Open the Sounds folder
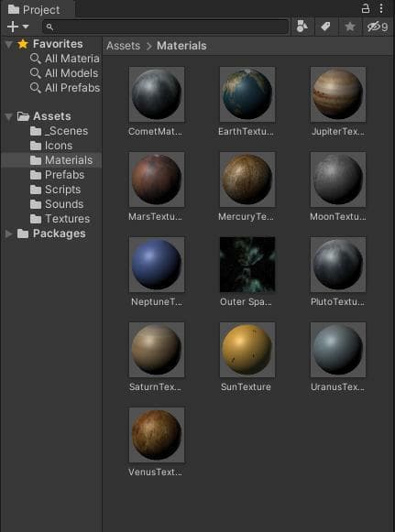The image size is (395, 532). tap(64, 204)
